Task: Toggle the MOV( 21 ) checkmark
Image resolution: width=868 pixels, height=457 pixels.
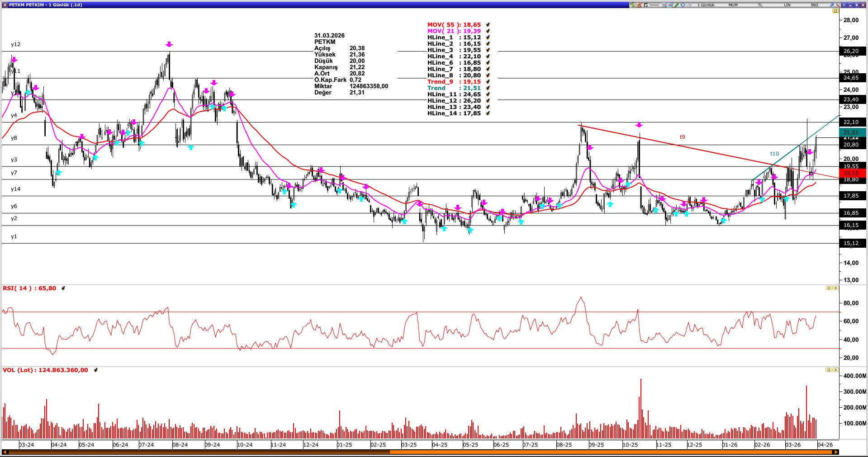Action: [488, 31]
